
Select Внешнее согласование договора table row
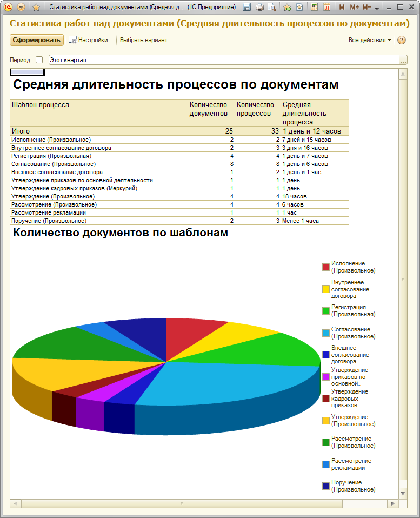coord(179,172)
